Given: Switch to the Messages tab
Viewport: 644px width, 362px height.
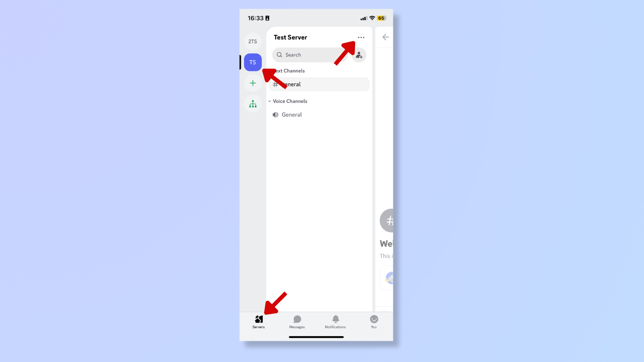Looking at the screenshot, I should (x=297, y=322).
